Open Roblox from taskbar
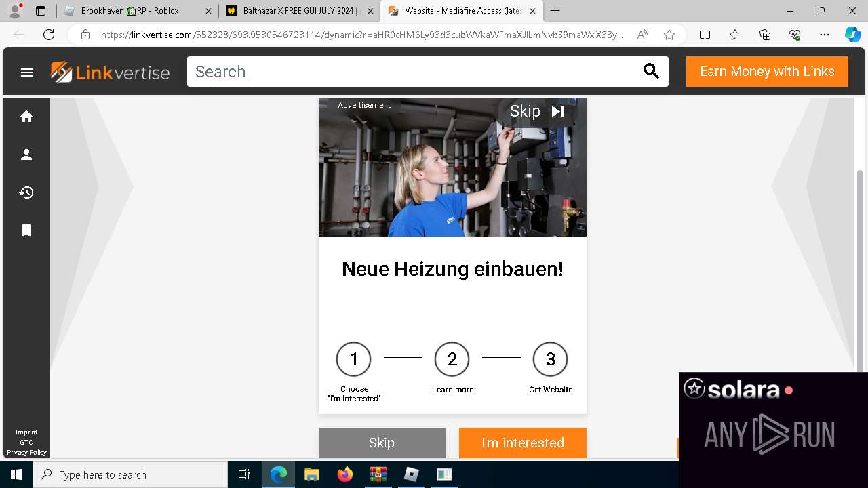Viewport: 868px width, 488px height. [x=411, y=474]
